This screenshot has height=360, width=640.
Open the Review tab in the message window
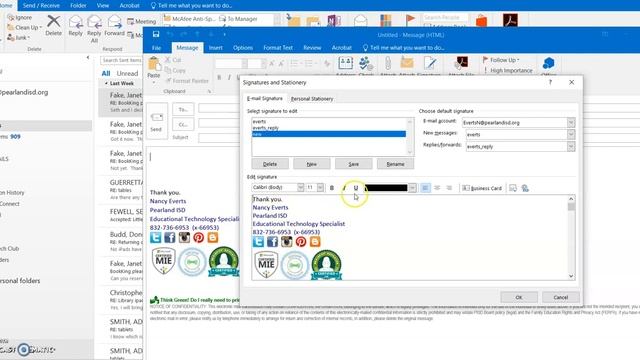[312, 48]
